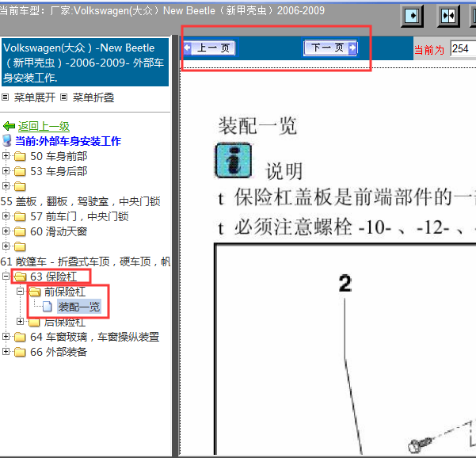Image resolution: width=476 pixels, height=458 pixels.
Task: Click the vertical splitter between tree and document
Action: coord(176,246)
